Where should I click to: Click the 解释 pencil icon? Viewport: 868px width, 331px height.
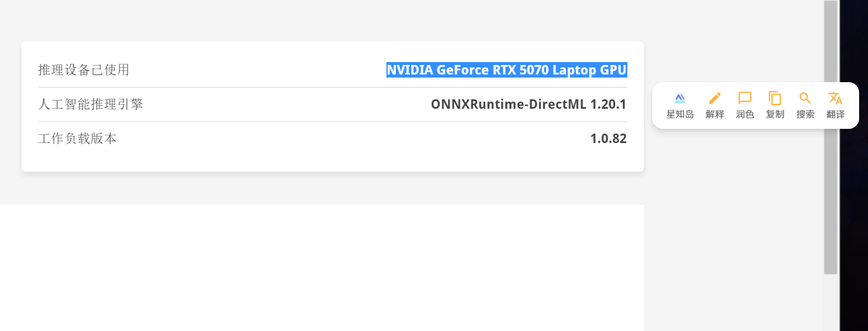(x=715, y=98)
